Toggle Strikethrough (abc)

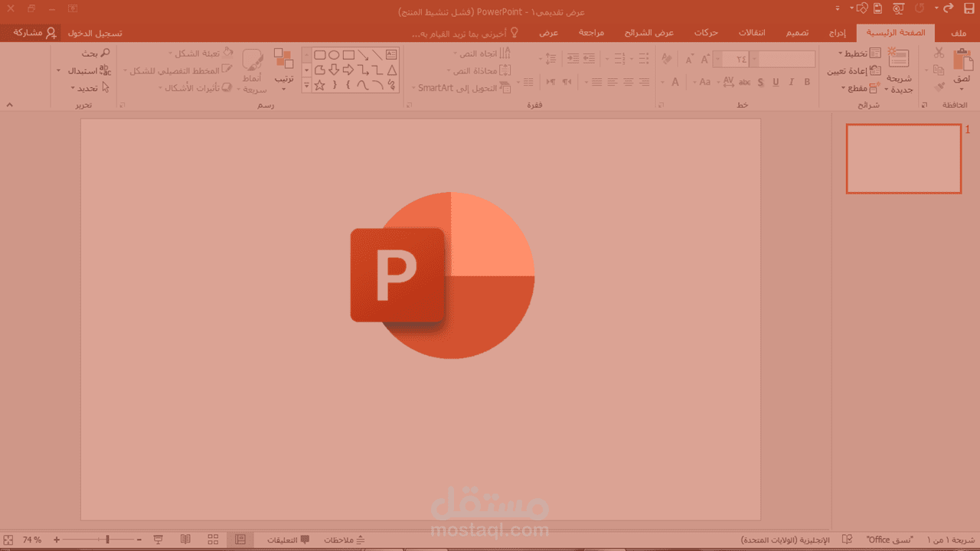click(744, 82)
